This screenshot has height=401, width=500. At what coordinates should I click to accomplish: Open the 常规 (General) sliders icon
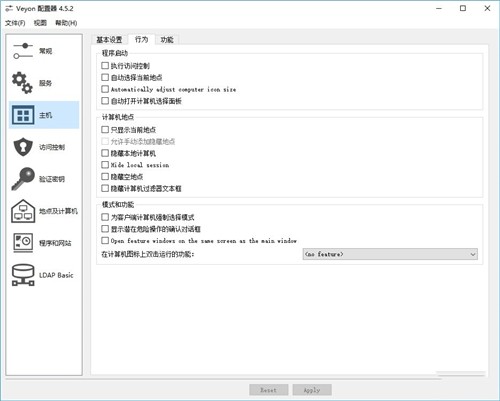click(x=23, y=51)
